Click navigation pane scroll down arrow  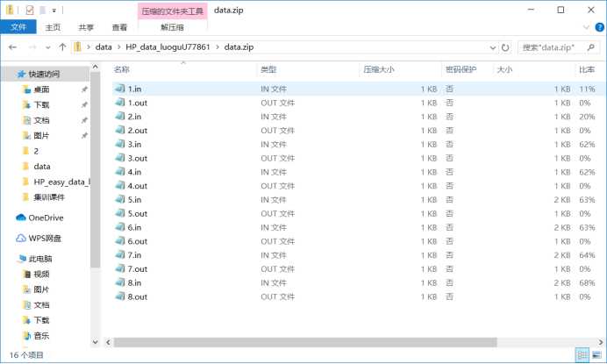pyautogui.click(x=96, y=342)
